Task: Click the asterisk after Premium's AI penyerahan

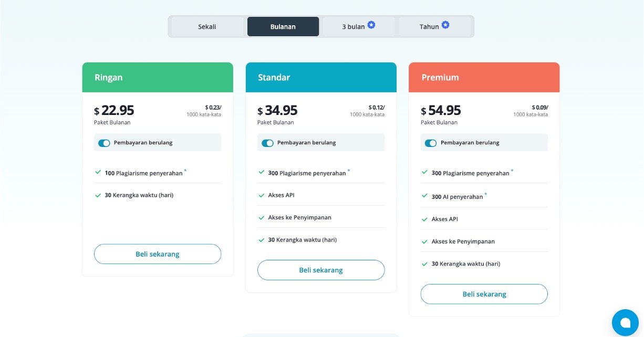Action: [x=486, y=195]
